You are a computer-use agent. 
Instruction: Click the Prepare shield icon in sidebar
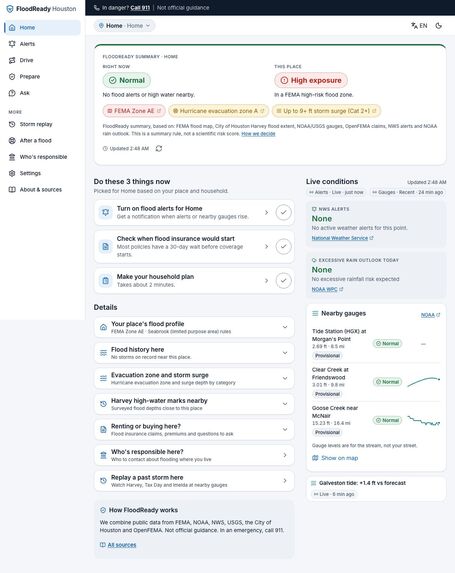(x=12, y=77)
